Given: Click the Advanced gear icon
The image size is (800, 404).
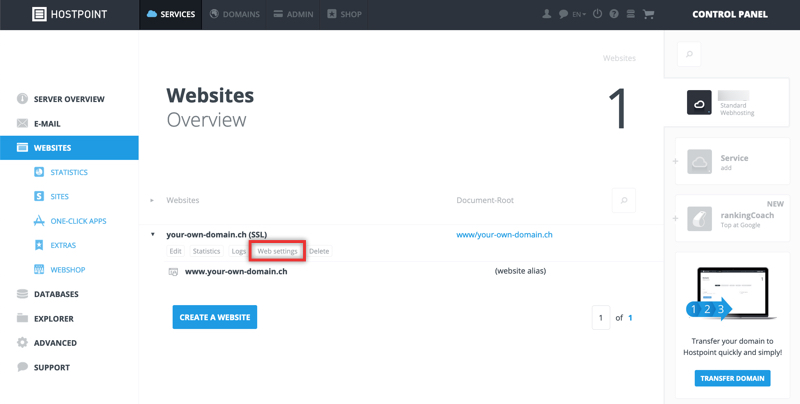Looking at the screenshot, I should [22, 342].
